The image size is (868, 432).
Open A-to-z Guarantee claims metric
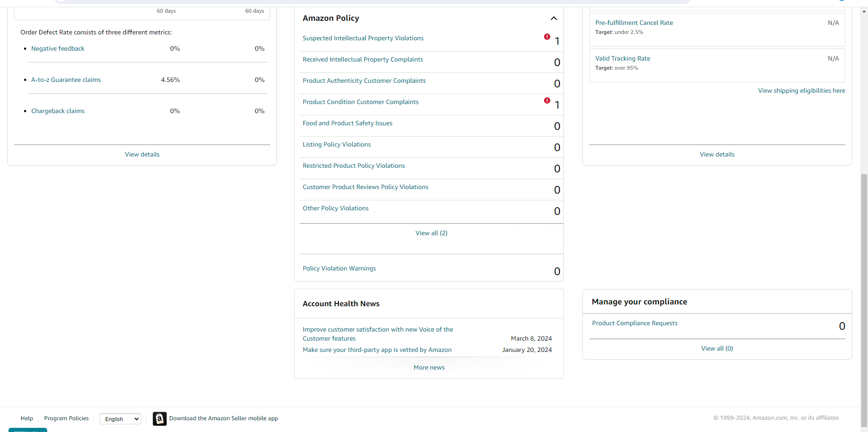tap(66, 80)
